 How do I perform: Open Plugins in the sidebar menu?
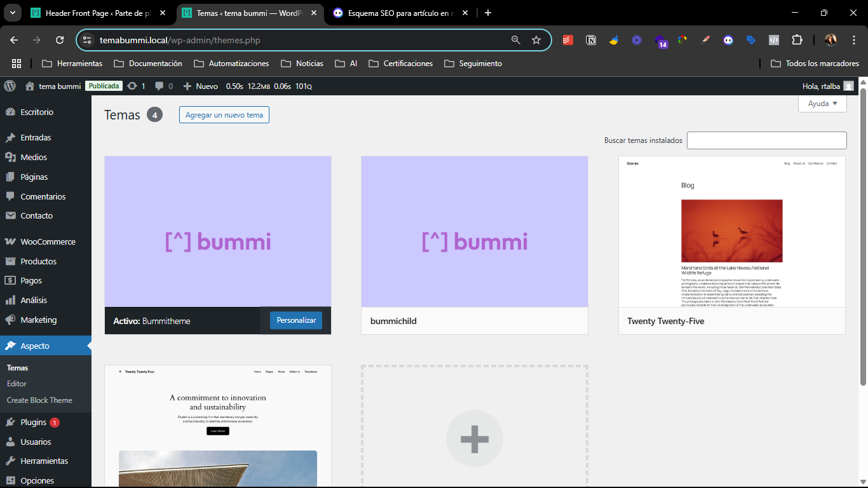coord(33,422)
